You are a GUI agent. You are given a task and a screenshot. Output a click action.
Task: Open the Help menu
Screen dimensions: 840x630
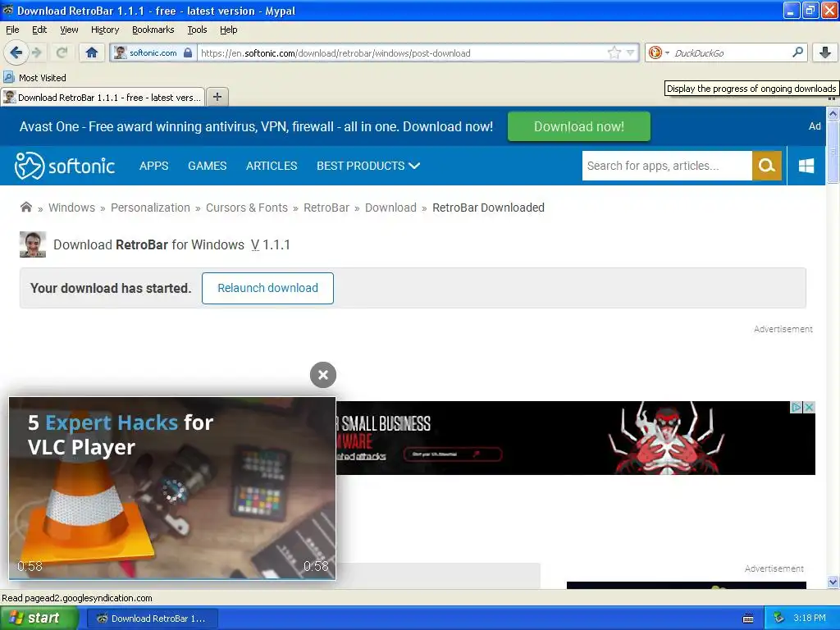pyautogui.click(x=228, y=30)
